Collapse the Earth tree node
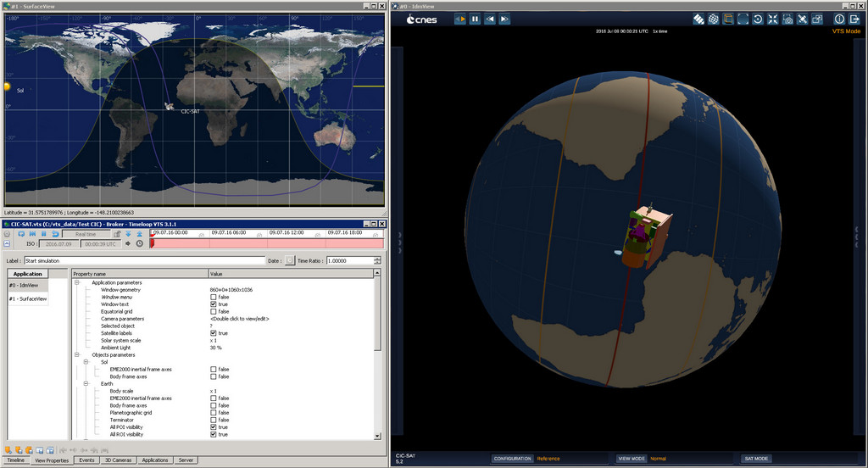 pyautogui.click(x=86, y=384)
